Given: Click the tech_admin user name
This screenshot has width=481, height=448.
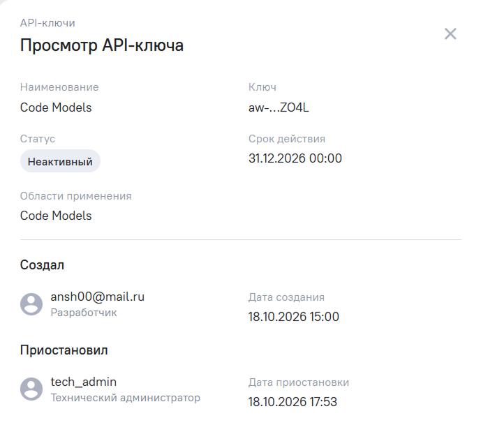Looking at the screenshot, I should coord(84,382).
